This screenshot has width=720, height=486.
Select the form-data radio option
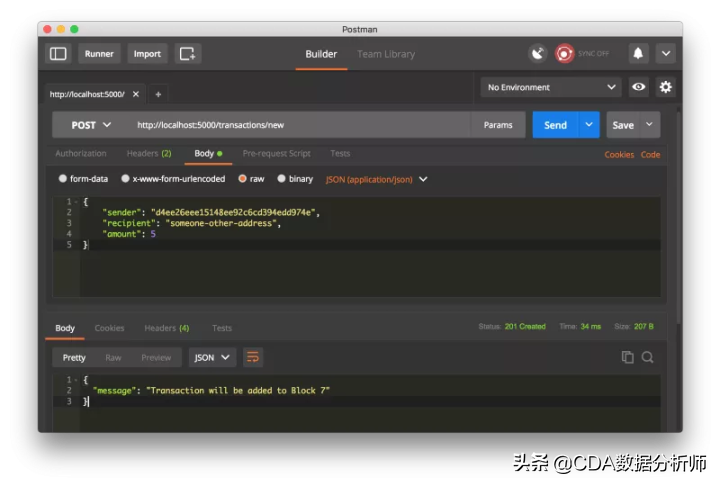63,178
